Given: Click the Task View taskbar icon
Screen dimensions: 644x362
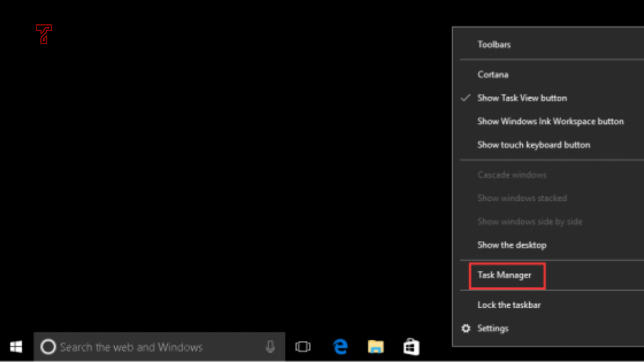Looking at the screenshot, I should [x=302, y=346].
